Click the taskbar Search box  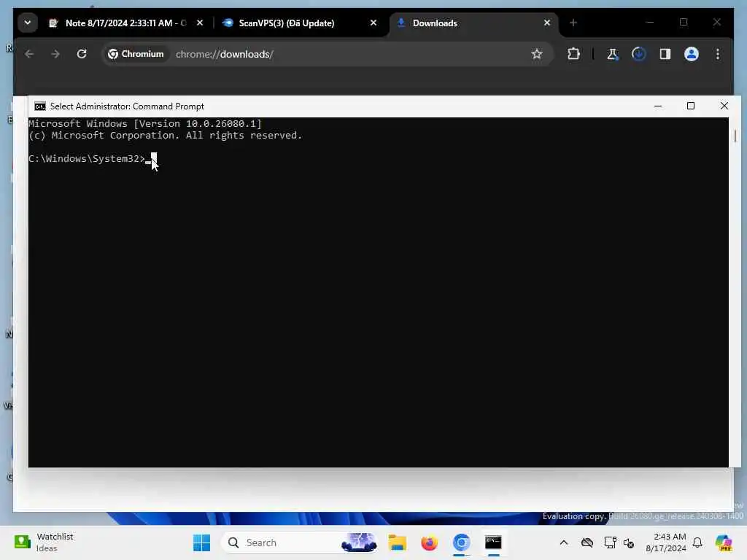coord(300,542)
